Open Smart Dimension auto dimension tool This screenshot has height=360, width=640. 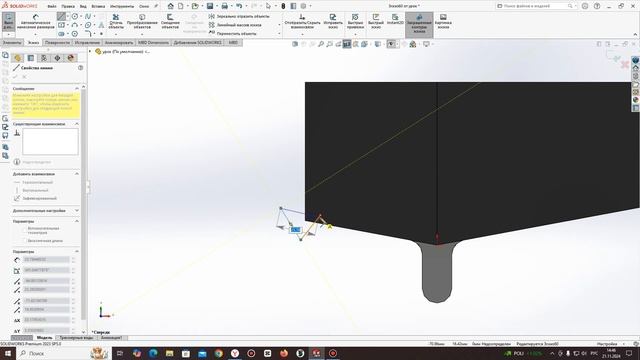click(36, 22)
